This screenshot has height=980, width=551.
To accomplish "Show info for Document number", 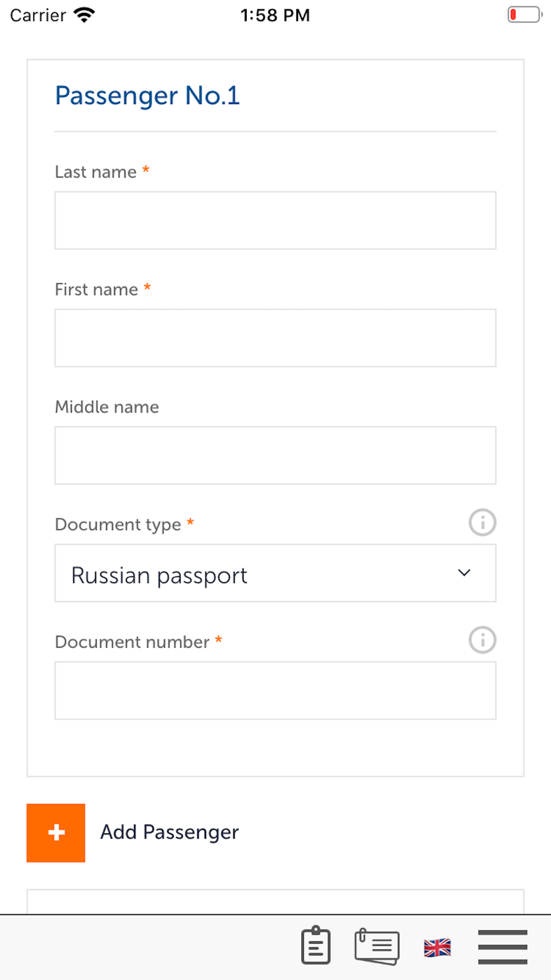I will (482, 640).
